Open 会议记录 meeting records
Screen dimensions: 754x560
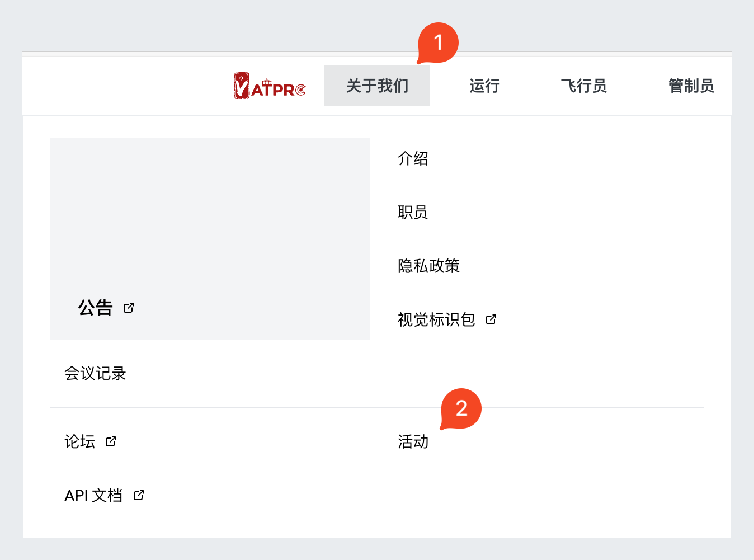95,373
